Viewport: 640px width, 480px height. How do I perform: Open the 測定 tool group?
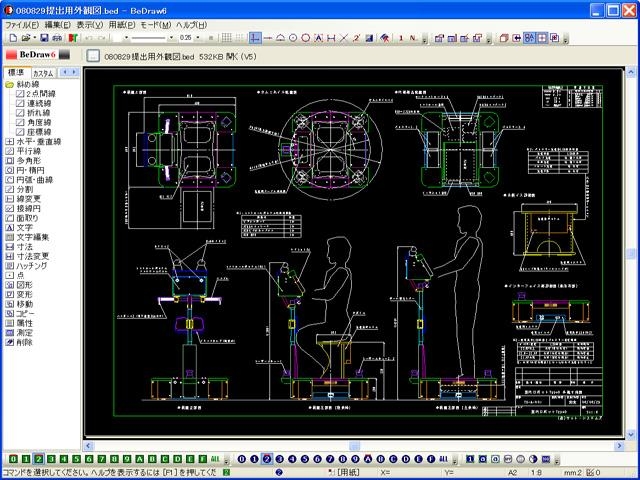click(x=19, y=333)
